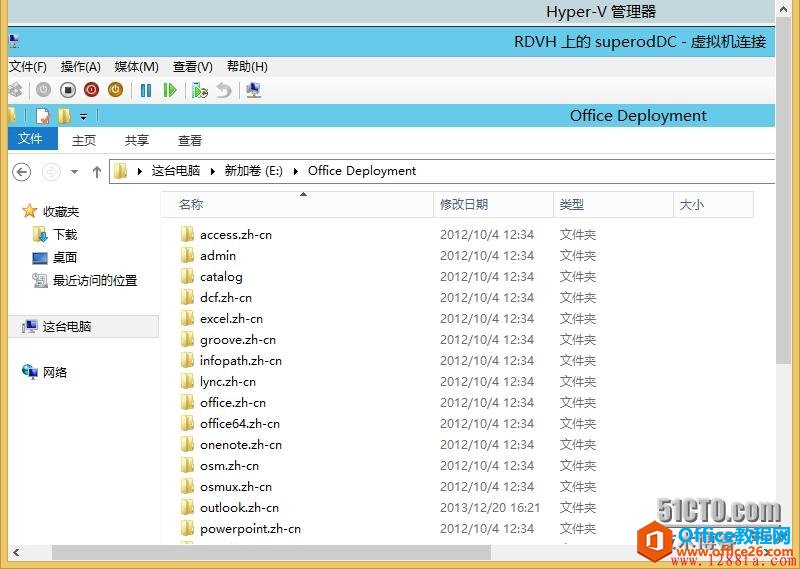The image size is (800, 569).
Task: Open the 媒体(M) menu
Action: 137,67
